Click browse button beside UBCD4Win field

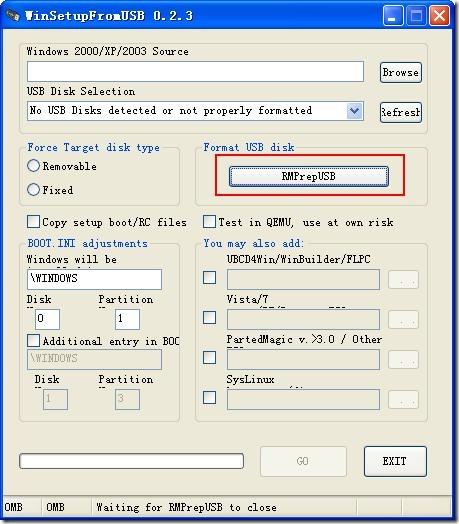404,280
